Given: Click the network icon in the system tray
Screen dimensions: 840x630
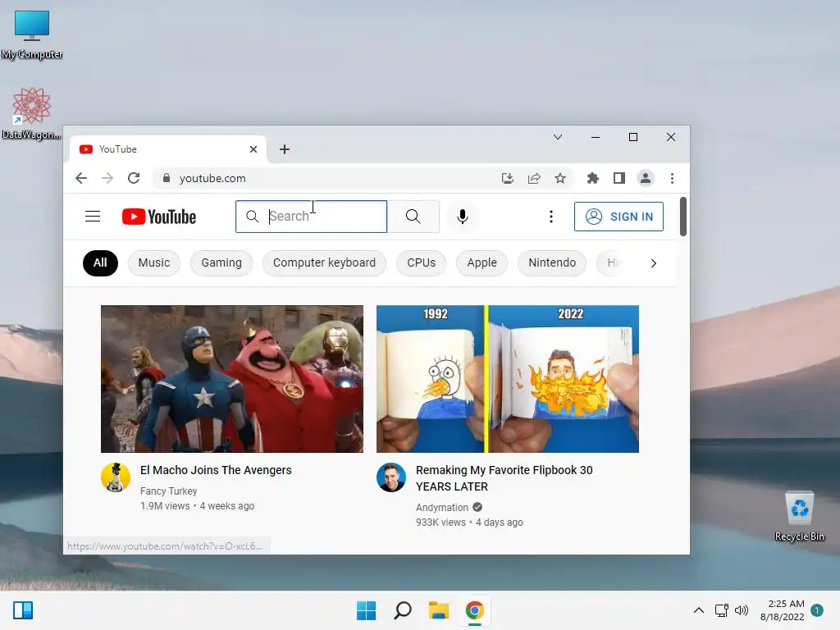Looking at the screenshot, I should pyautogui.click(x=722, y=610).
